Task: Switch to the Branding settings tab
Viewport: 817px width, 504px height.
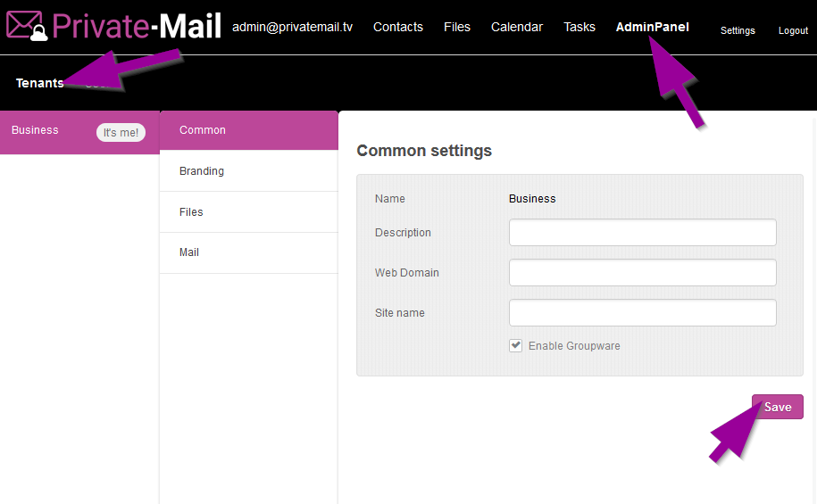Action: (x=202, y=171)
